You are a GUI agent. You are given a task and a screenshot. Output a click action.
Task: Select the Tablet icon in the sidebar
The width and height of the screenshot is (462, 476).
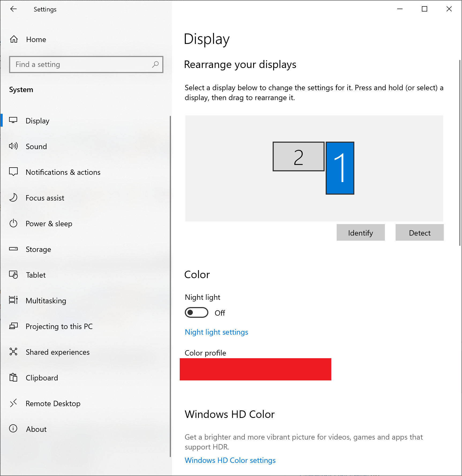[x=13, y=275]
